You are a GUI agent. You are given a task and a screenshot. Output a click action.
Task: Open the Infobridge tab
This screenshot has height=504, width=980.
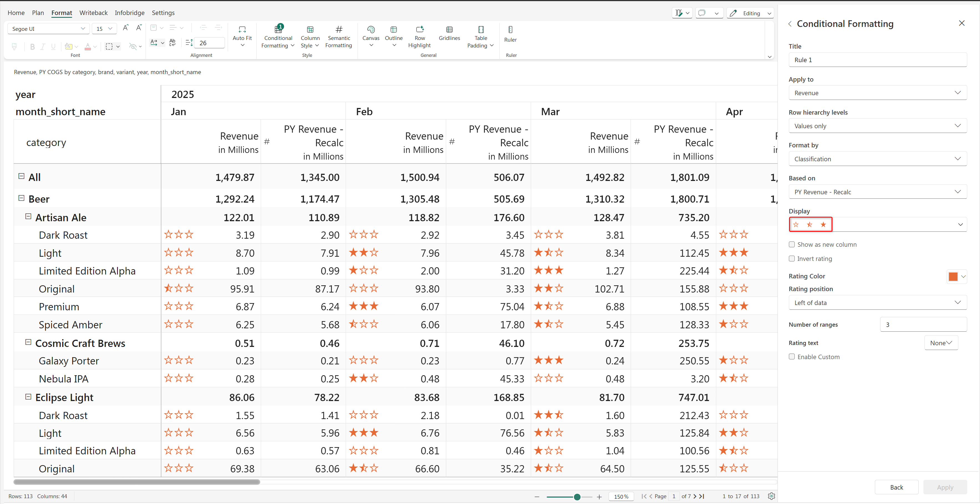coord(129,12)
